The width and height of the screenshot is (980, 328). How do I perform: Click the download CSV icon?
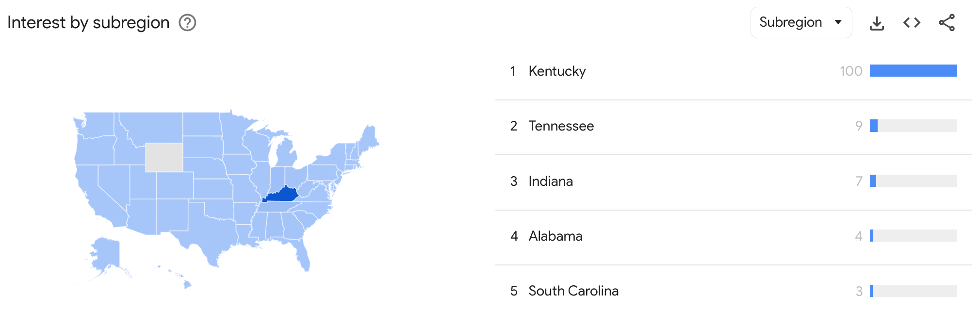tap(877, 22)
